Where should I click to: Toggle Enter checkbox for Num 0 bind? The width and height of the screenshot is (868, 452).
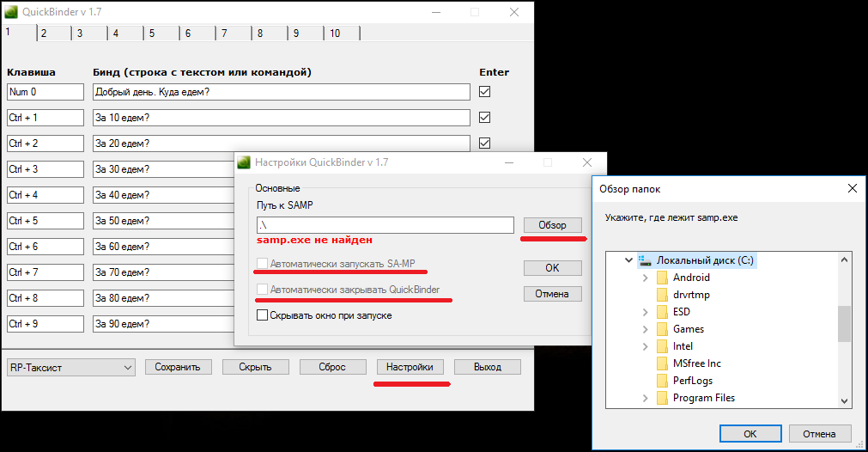pos(485,92)
